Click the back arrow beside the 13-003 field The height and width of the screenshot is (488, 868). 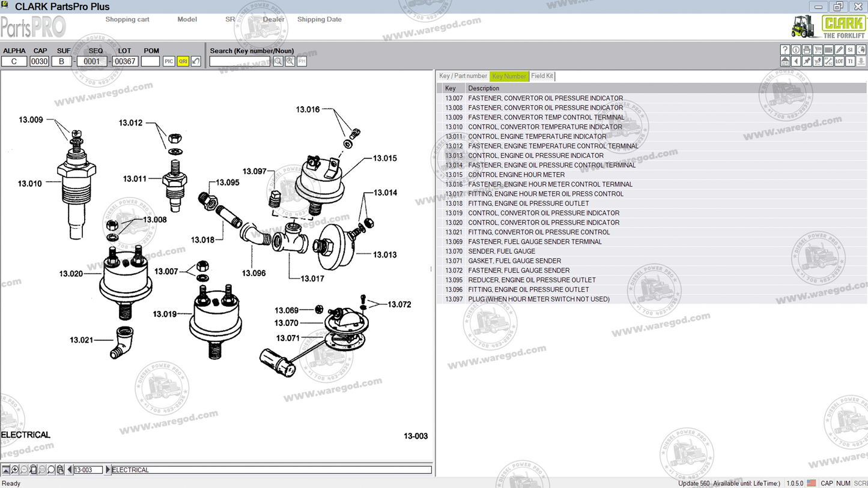(x=70, y=469)
